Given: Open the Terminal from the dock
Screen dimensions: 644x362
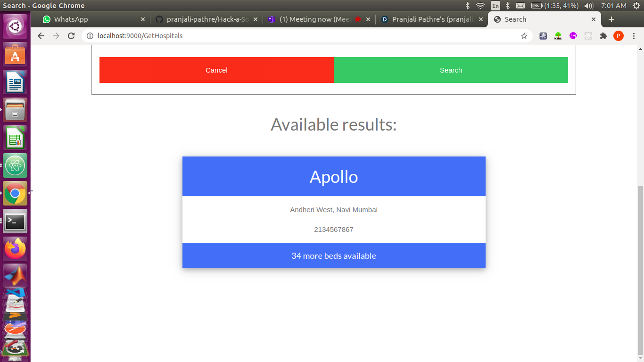Looking at the screenshot, I should [15, 221].
